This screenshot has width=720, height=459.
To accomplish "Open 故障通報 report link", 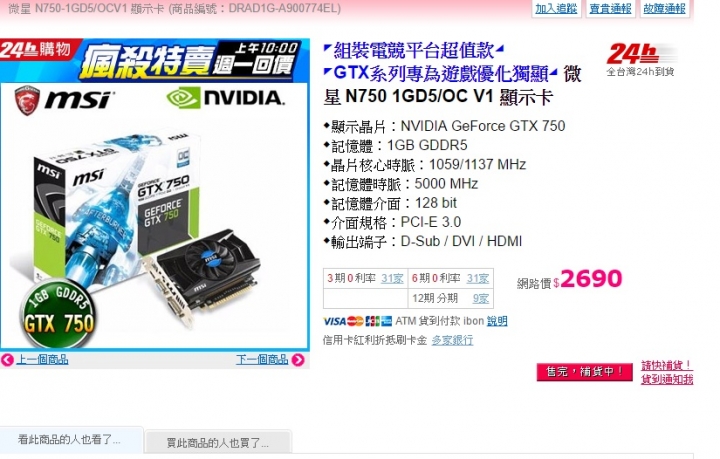I will click(664, 8).
